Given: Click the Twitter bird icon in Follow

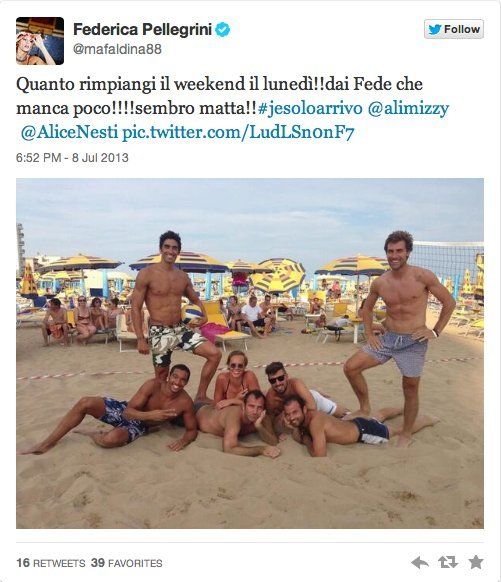Looking at the screenshot, I should coord(435,29).
